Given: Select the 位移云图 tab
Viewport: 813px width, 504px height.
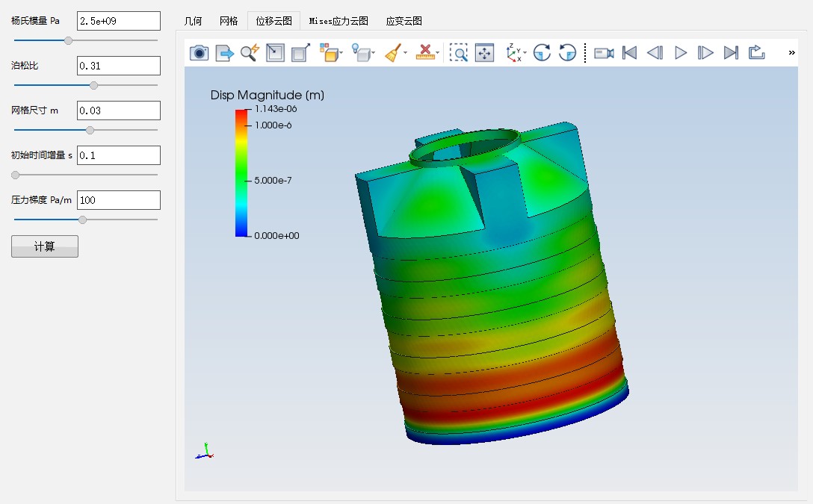Looking at the screenshot, I should [273, 21].
